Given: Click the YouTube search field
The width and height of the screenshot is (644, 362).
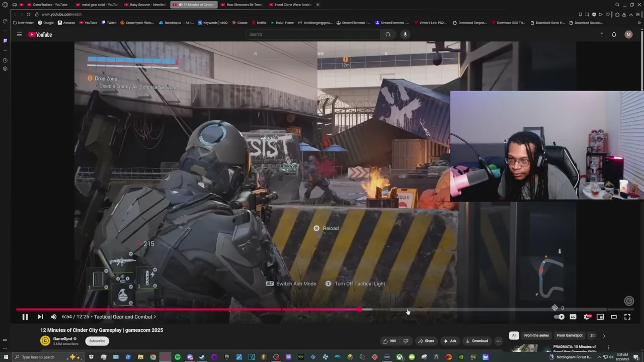Looking at the screenshot, I should 313,34.
